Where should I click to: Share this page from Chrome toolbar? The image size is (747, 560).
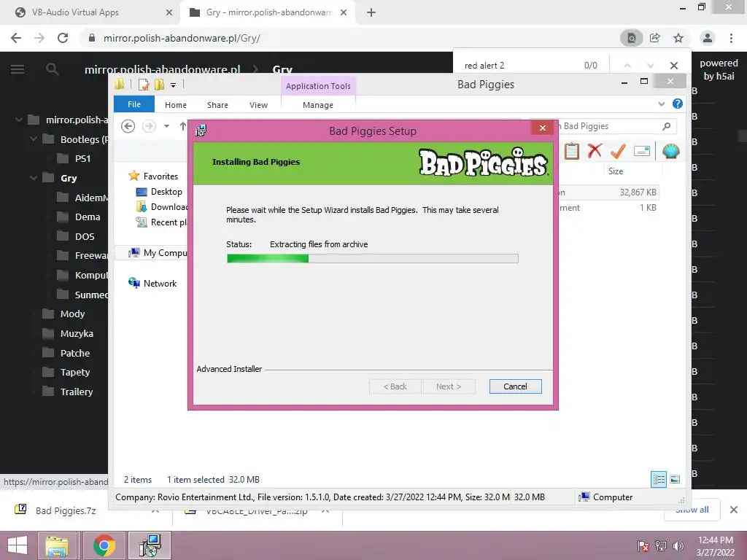655,38
